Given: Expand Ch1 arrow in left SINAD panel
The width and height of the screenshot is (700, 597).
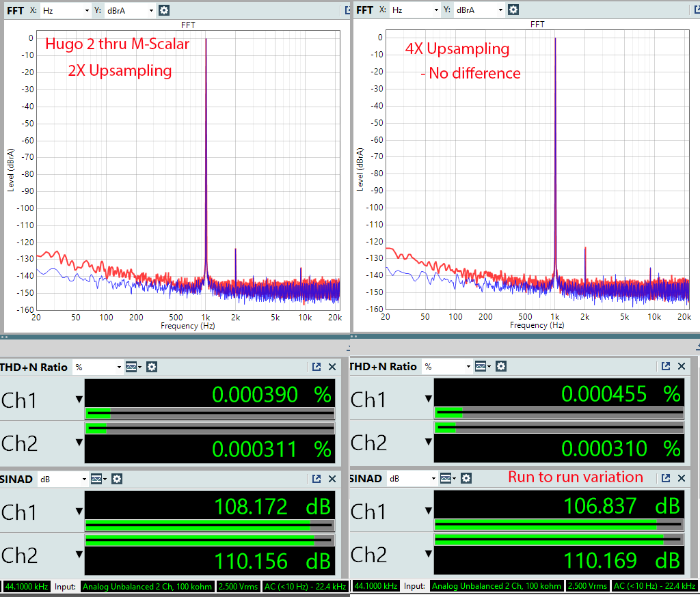Looking at the screenshot, I should (79, 512).
